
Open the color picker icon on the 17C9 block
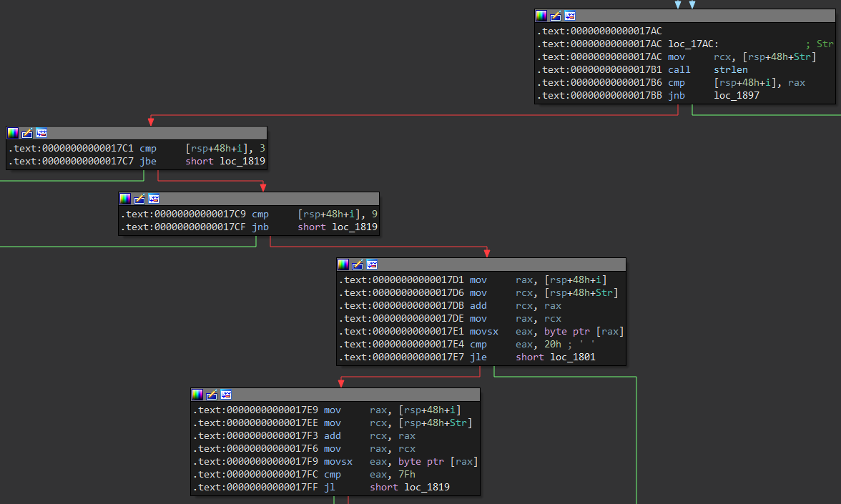pyautogui.click(x=125, y=199)
